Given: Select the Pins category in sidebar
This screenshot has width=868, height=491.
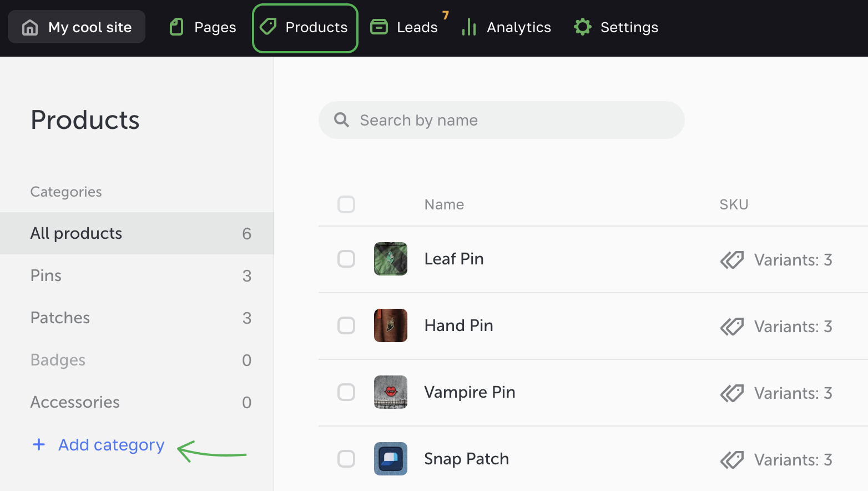Looking at the screenshot, I should [x=46, y=275].
